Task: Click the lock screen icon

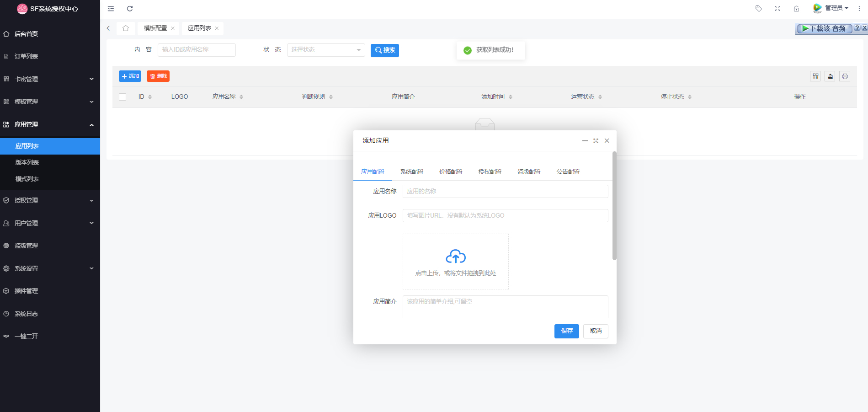Action: pyautogui.click(x=796, y=9)
